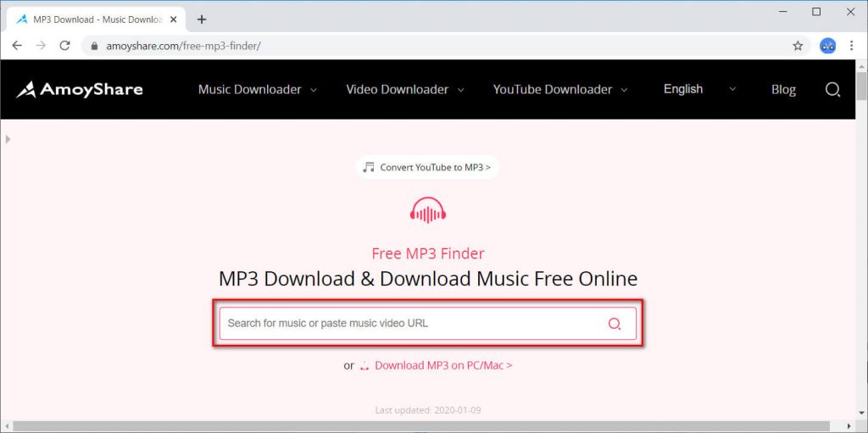Go forward in browser history
868x433 pixels.
[41, 46]
